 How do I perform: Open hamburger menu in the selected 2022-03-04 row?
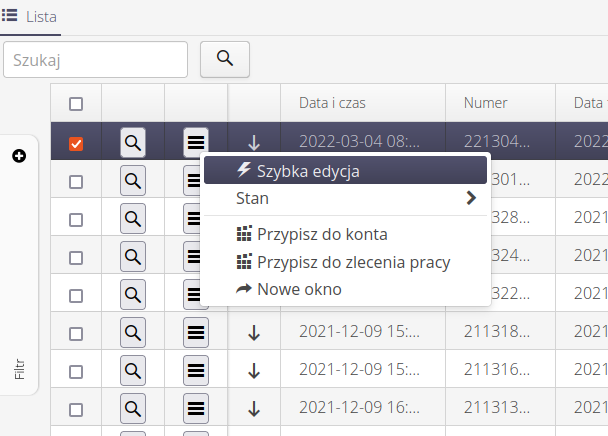click(196, 143)
